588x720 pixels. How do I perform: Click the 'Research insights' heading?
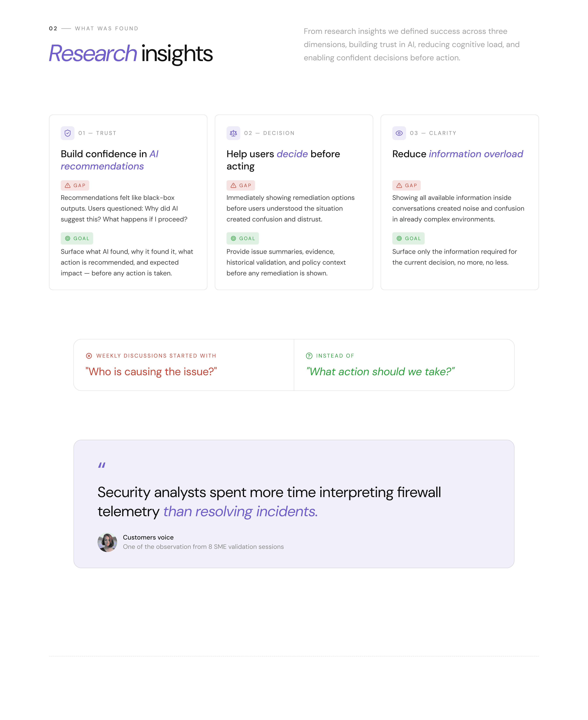pyautogui.click(x=131, y=54)
